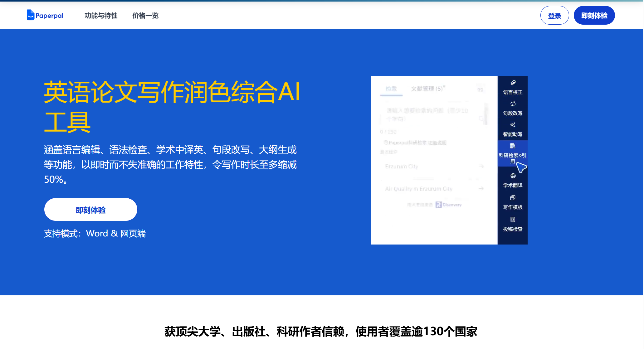Select the 投稿检查 checklist icon

pos(513,220)
